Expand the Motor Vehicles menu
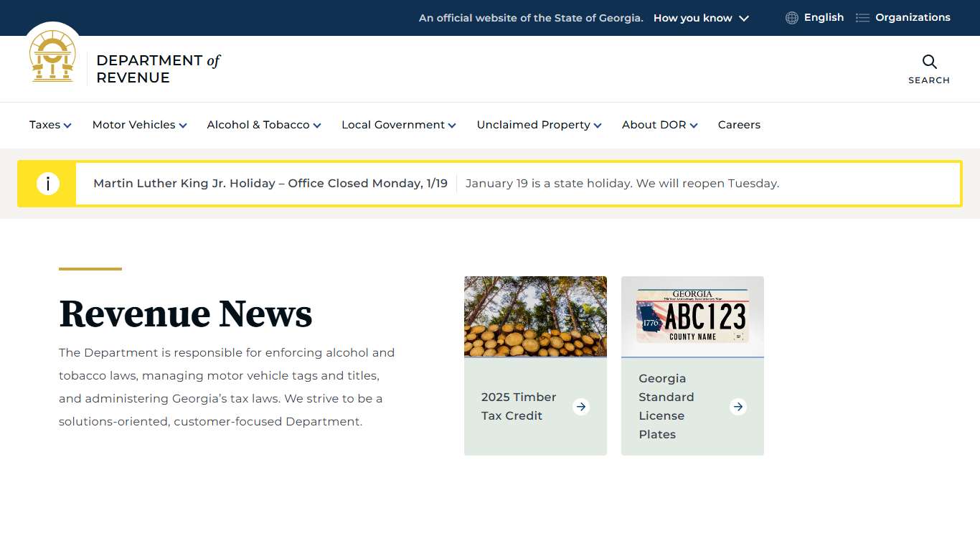The image size is (980, 551). 134,124
